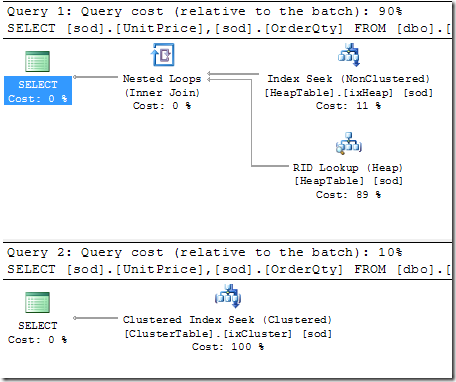The height and width of the screenshot is (382, 456).
Task: Click the Index Seek NonClustered icon
Action: coord(349,55)
